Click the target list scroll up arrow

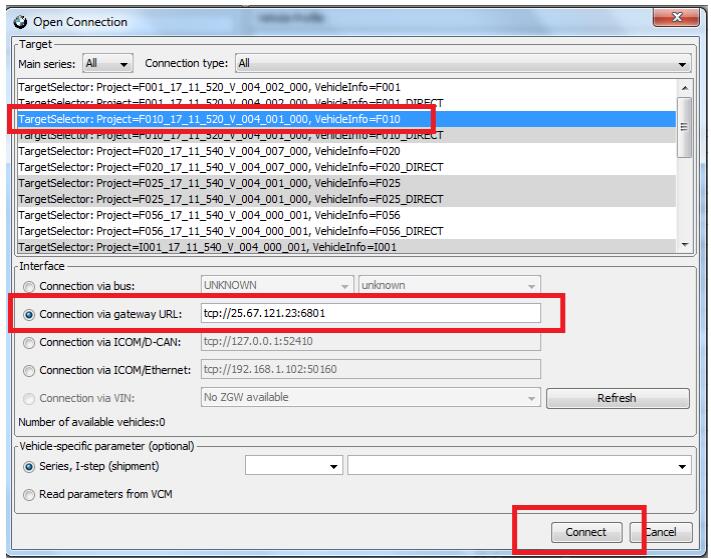(685, 88)
